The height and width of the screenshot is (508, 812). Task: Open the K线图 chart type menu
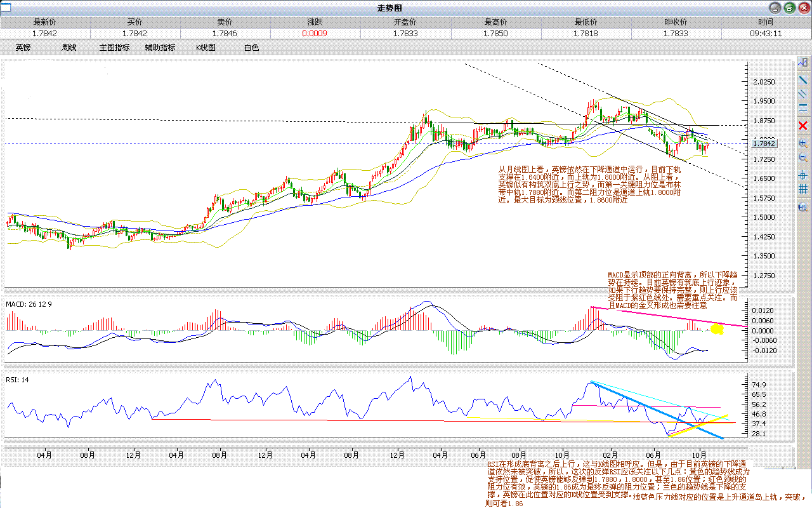(206, 48)
